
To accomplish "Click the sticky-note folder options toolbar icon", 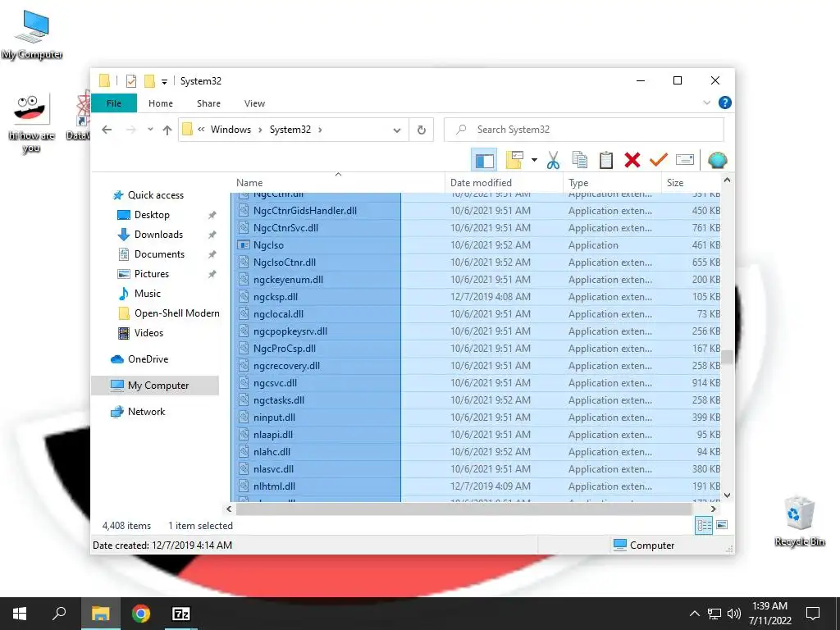I will (x=514, y=160).
